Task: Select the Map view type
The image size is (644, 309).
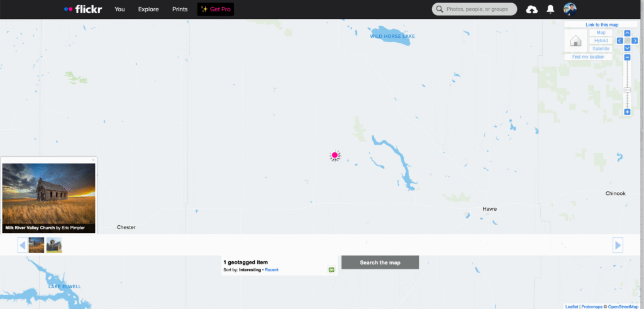Action: pyautogui.click(x=601, y=32)
